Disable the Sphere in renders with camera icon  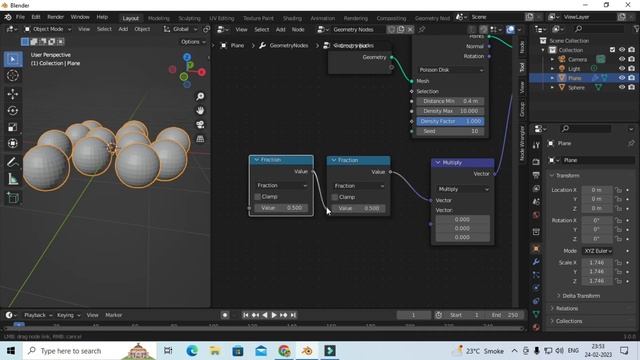click(631, 87)
